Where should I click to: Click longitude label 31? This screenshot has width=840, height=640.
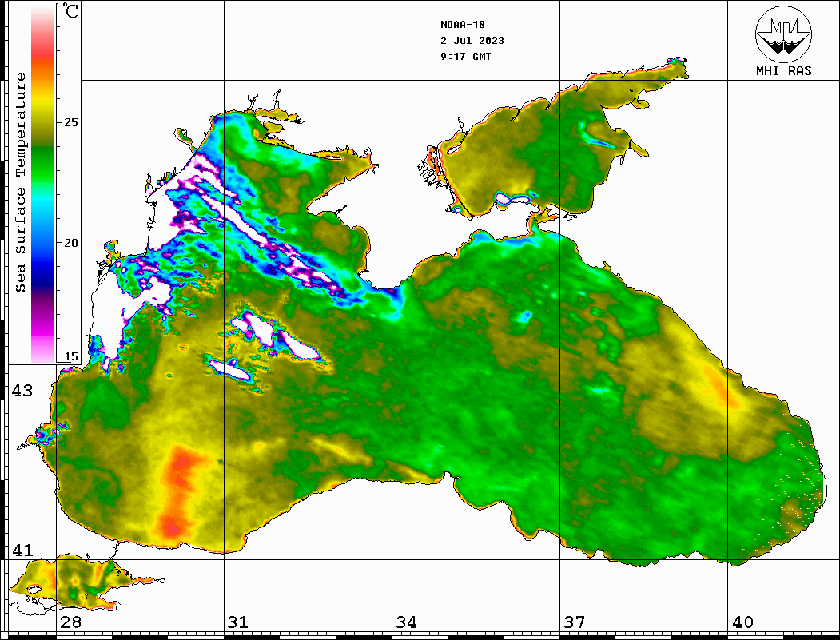click(x=238, y=622)
